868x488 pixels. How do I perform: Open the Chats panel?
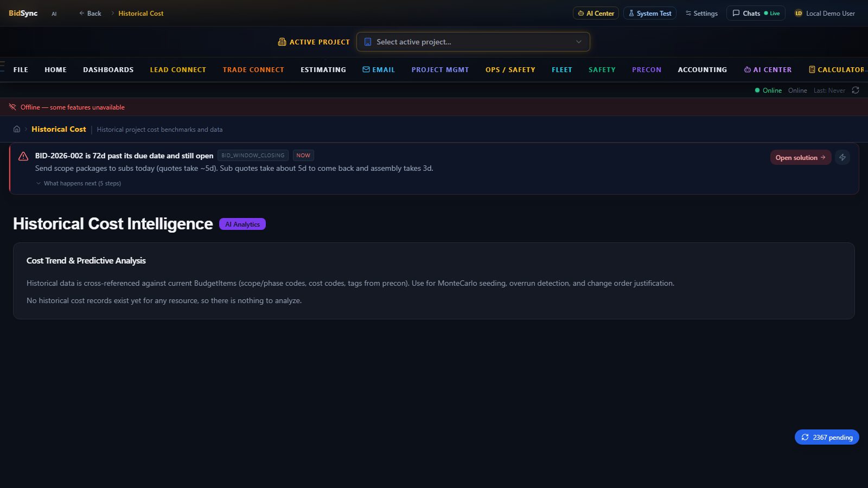(756, 13)
